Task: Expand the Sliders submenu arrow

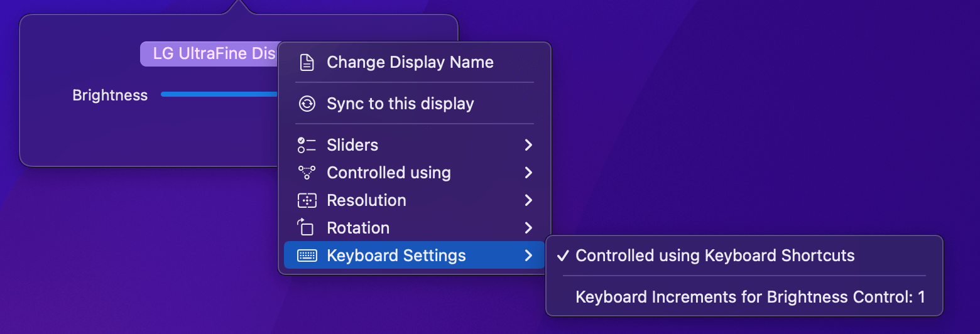Action: pyautogui.click(x=528, y=145)
